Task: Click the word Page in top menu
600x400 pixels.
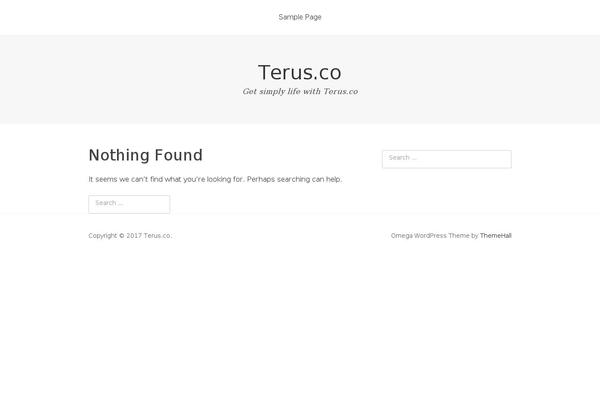Action: tap(313, 17)
